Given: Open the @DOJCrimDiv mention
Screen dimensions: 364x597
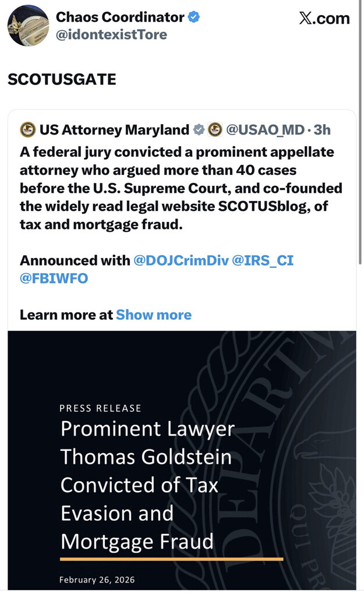Looking at the screenshot, I should tap(181, 260).
